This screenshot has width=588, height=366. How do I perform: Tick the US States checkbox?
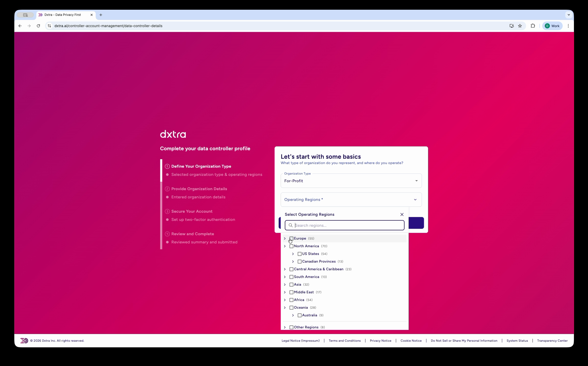pyautogui.click(x=299, y=254)
